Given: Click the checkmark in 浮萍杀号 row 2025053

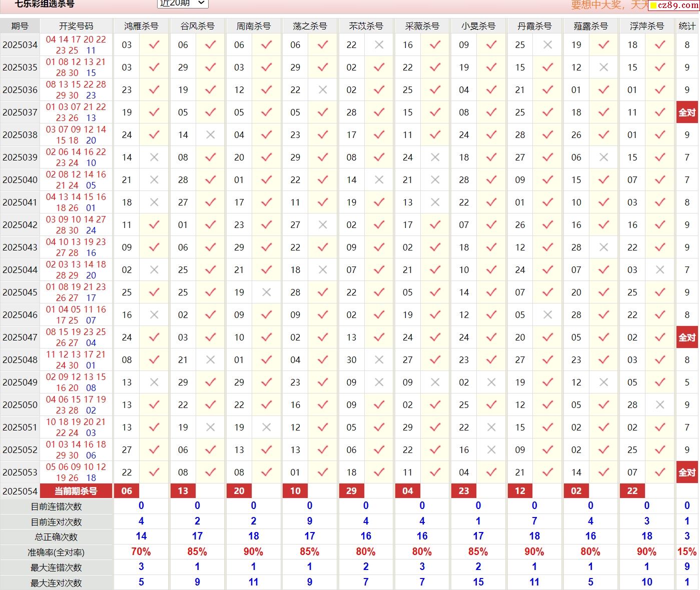Looking at the screenshot, I should tap(660, 472).
